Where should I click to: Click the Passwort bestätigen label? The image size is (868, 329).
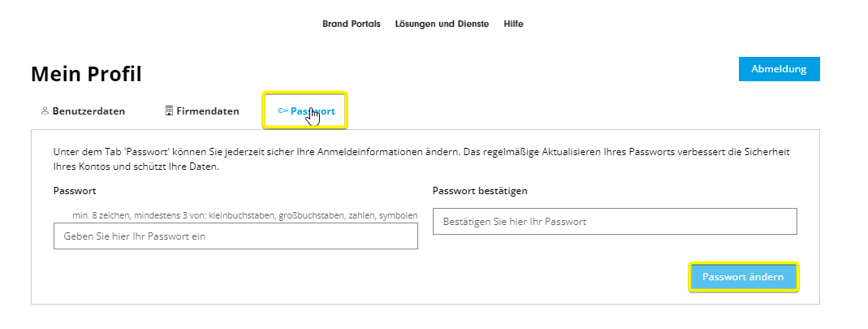[x=480, y=191]
